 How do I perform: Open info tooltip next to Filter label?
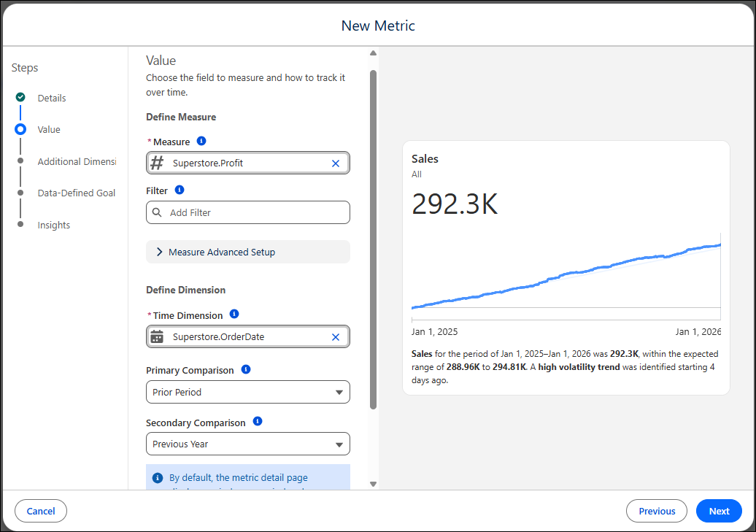tap(180, 190)
